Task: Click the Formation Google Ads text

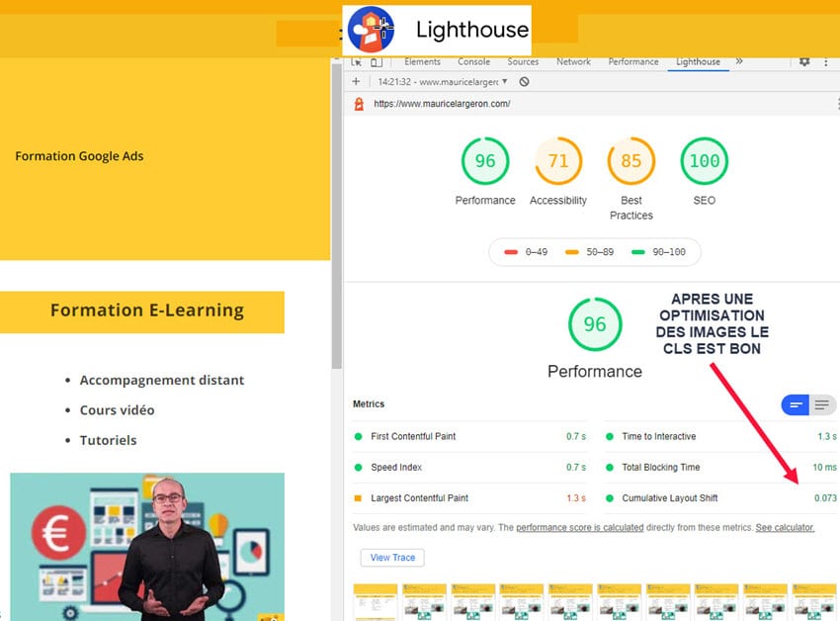Action: point(79,156)
